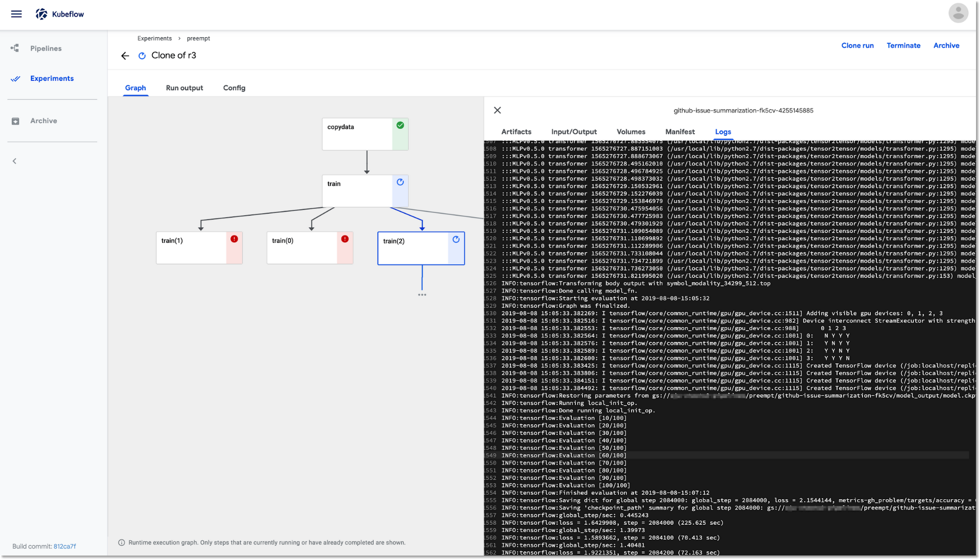Click the close icon on the logs panel
This screenshot has height=560, width=980.
[497, 110]
